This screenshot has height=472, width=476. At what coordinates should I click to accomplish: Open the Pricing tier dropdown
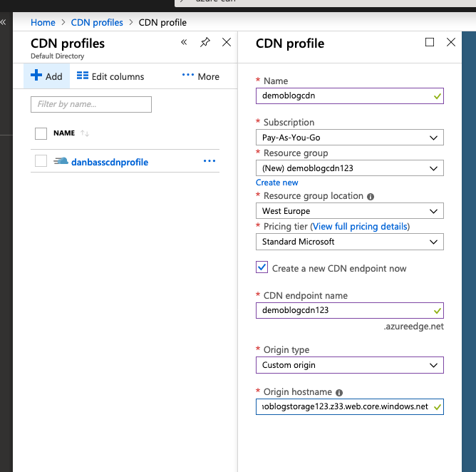click(350, 242)
